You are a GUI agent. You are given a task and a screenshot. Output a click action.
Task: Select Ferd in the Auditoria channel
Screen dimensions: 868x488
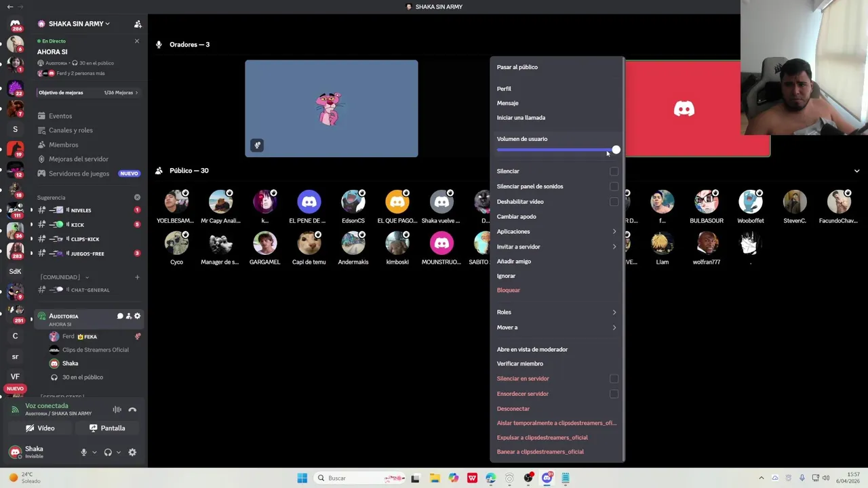(x=95, y=336)
